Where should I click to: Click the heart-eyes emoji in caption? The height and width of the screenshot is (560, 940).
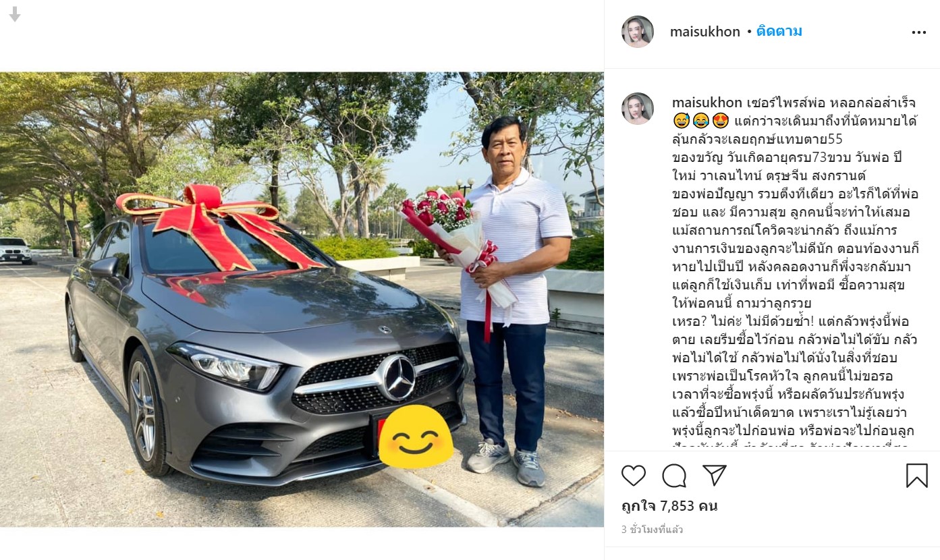[x=720, y=121]
